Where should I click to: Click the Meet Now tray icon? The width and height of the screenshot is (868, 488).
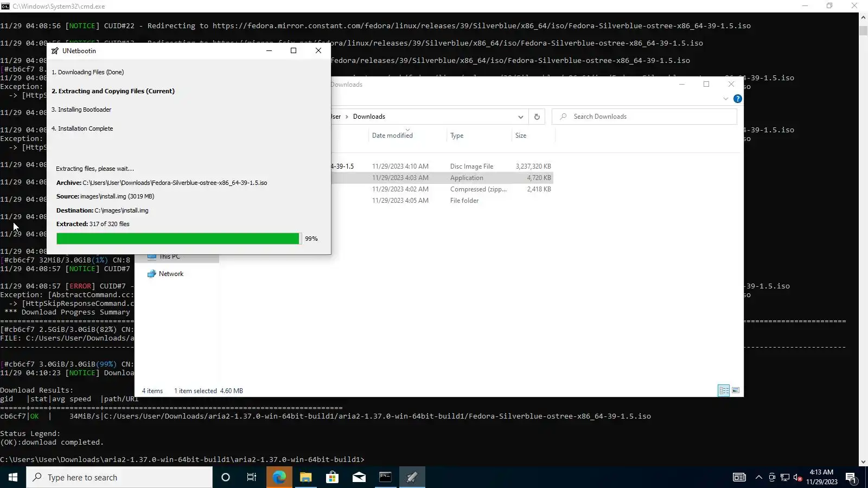[x=772, y=477]
